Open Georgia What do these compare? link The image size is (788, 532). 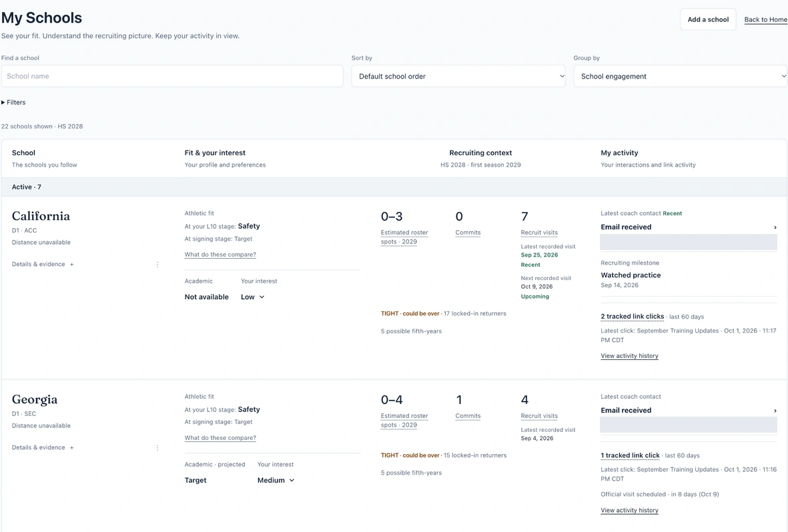coord(220,438)
